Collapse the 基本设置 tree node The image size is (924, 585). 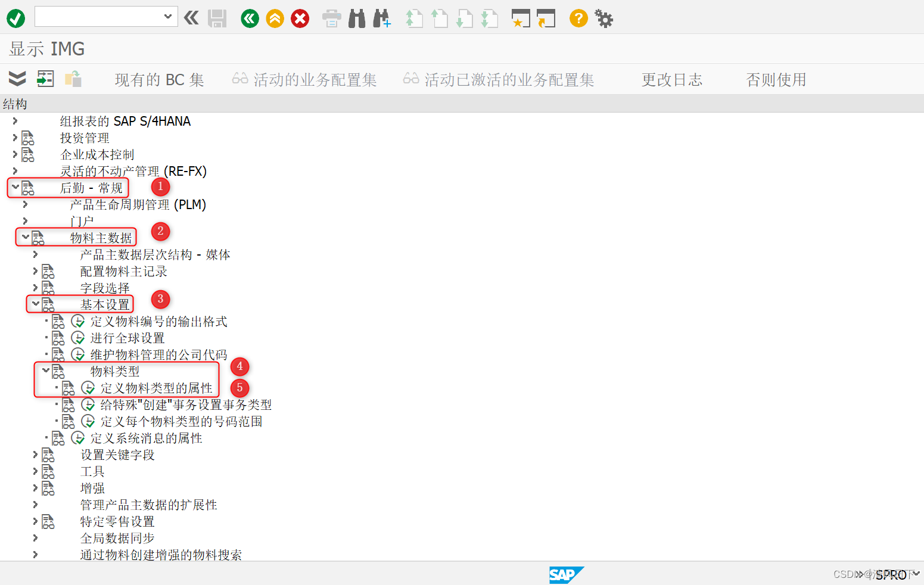(x=35, y=304)
